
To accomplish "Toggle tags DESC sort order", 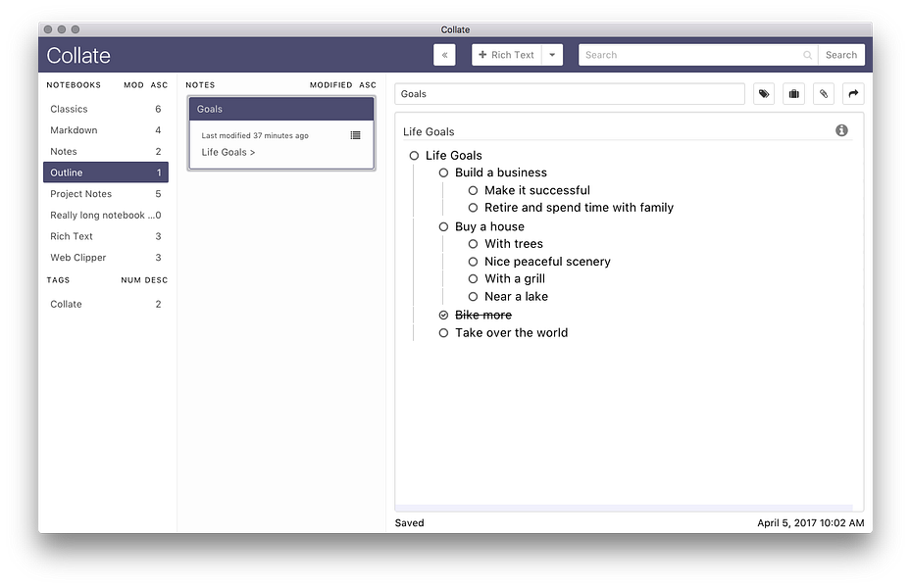I will 156,279.
